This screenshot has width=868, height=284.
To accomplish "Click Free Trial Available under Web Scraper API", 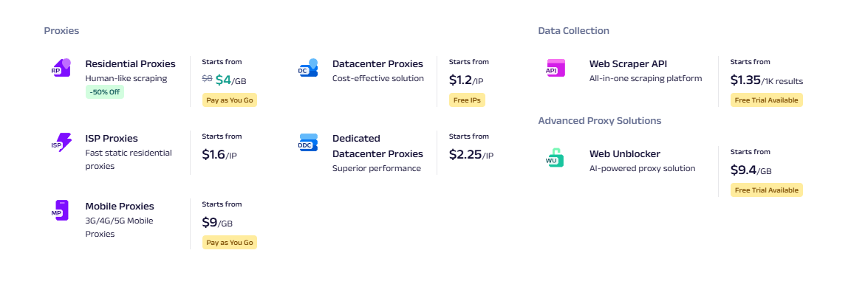I will point(766,100).
